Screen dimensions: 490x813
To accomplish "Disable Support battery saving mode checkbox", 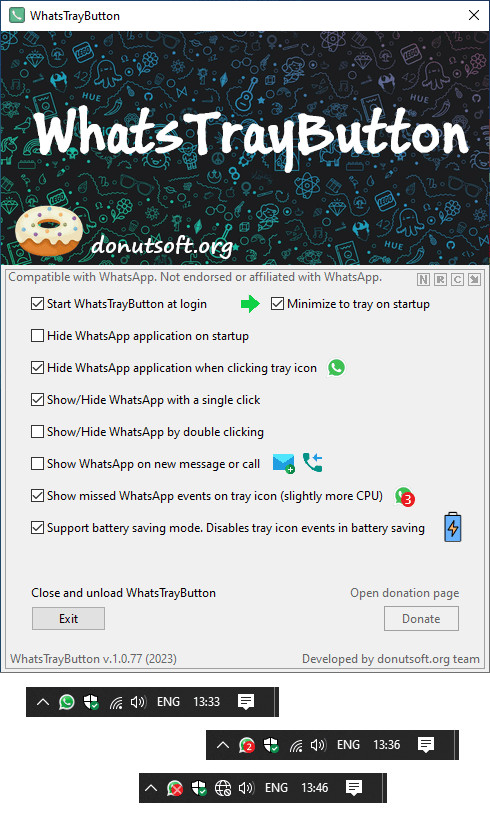I will [37, 528].
